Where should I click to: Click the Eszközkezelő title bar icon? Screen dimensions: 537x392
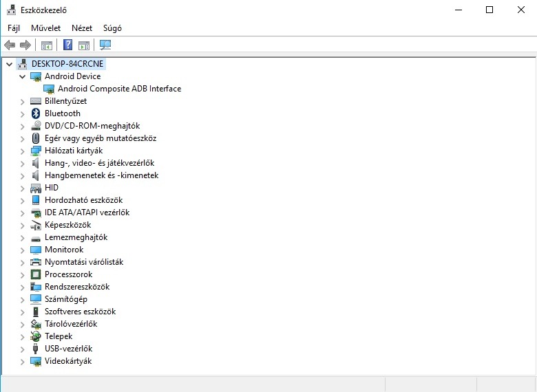[x=11, y=10]
